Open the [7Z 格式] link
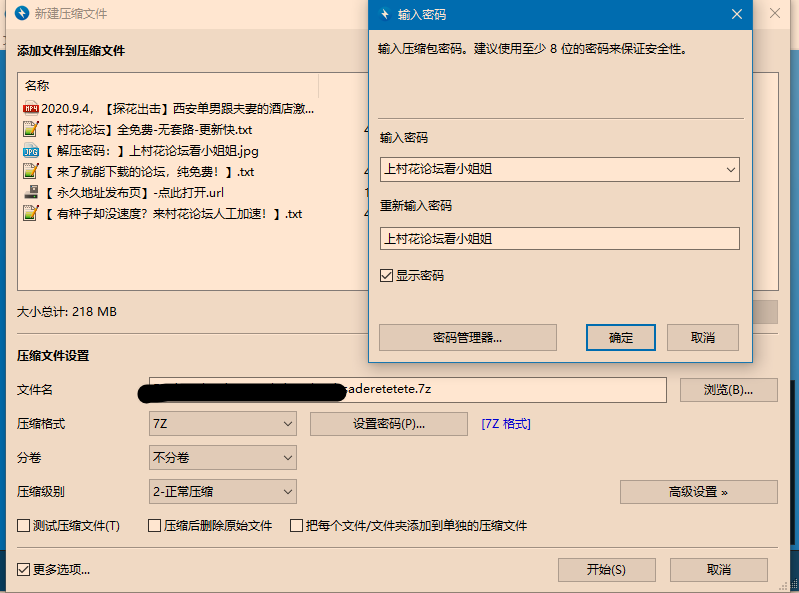799x593 pixels. 506,424
